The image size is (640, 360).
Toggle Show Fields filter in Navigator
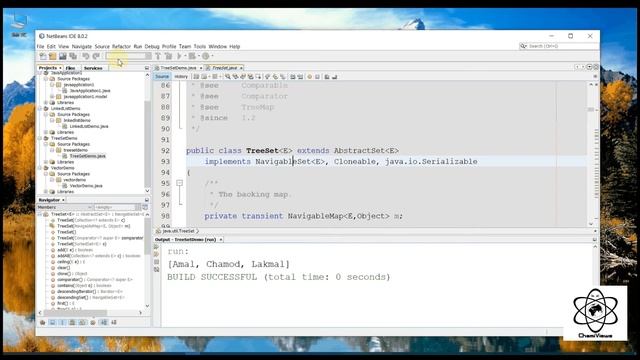pos(53,322)
